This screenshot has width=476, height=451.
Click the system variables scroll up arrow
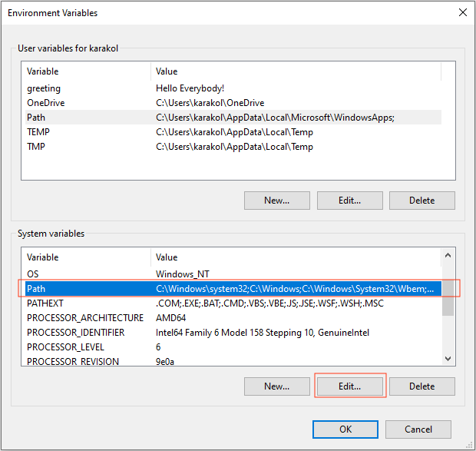pos(448,255)
